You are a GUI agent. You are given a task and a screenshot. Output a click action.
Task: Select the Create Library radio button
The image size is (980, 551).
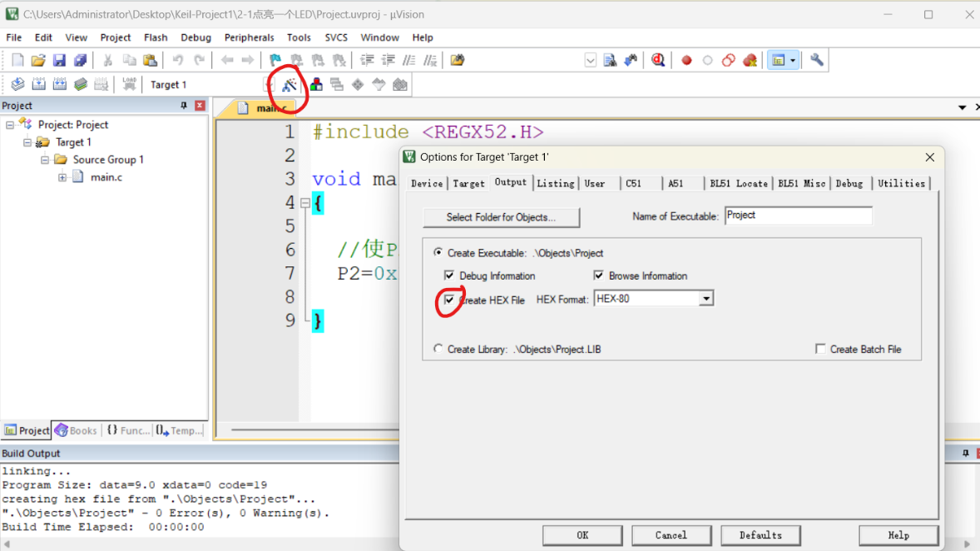[438, 350]
